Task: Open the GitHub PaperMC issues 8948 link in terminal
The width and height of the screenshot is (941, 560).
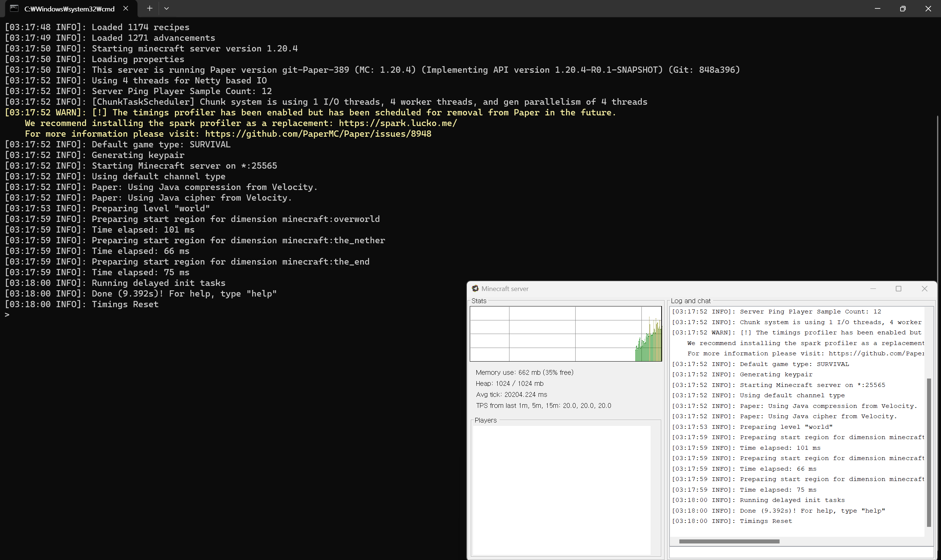Action: click(x=318, y=134)
